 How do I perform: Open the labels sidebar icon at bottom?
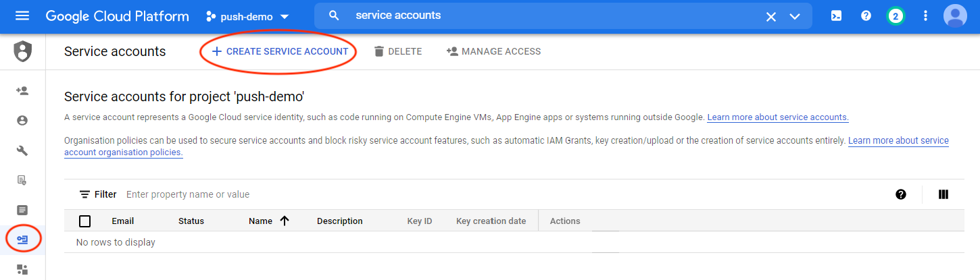(22, 269)
